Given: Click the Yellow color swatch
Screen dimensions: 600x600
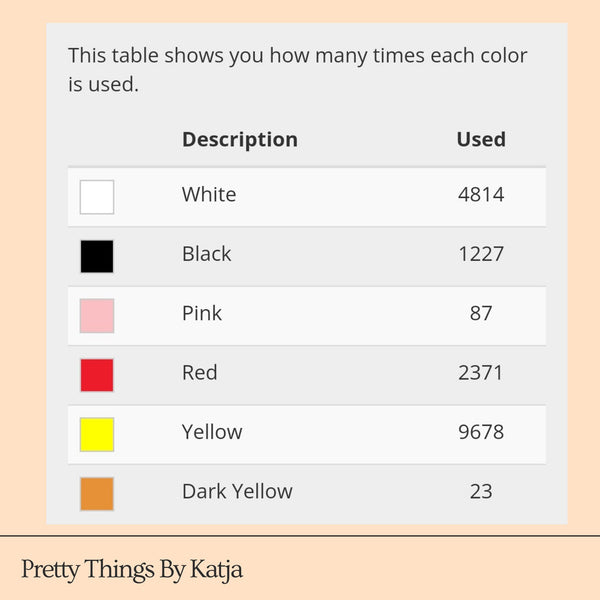Looking at the screenshot, I should 97,434.
